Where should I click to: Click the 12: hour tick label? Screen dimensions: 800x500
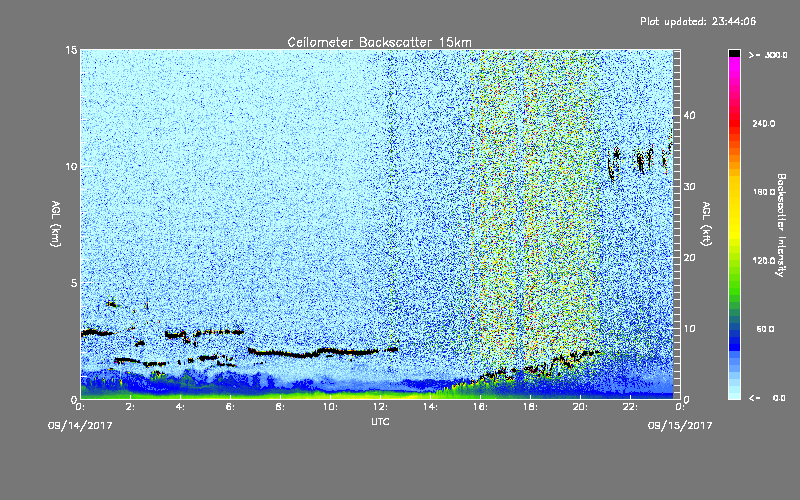(x=380, y=407)
